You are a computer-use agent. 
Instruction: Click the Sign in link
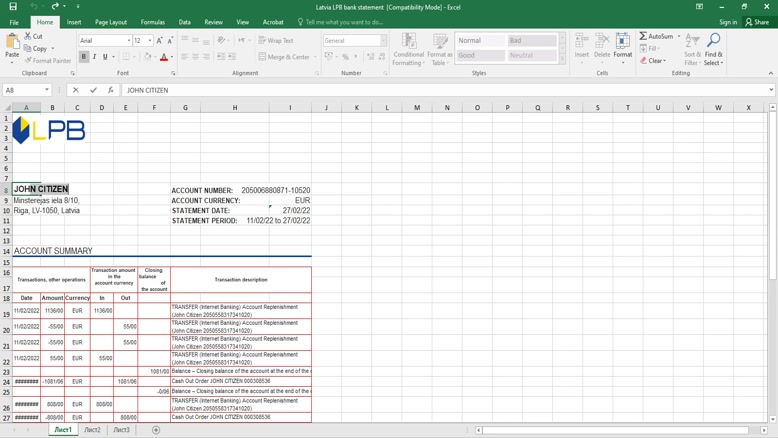click(x=728, y=22)
